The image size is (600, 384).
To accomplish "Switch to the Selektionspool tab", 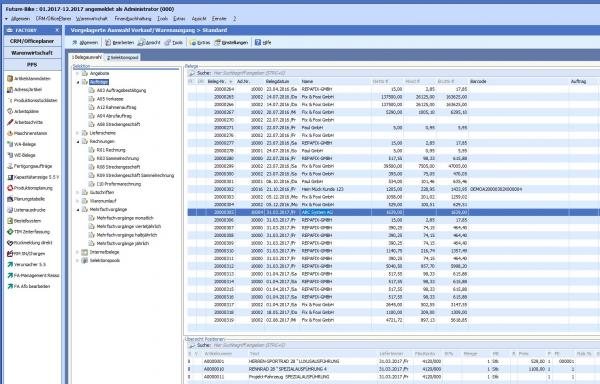I will click(x=122, y=57).
